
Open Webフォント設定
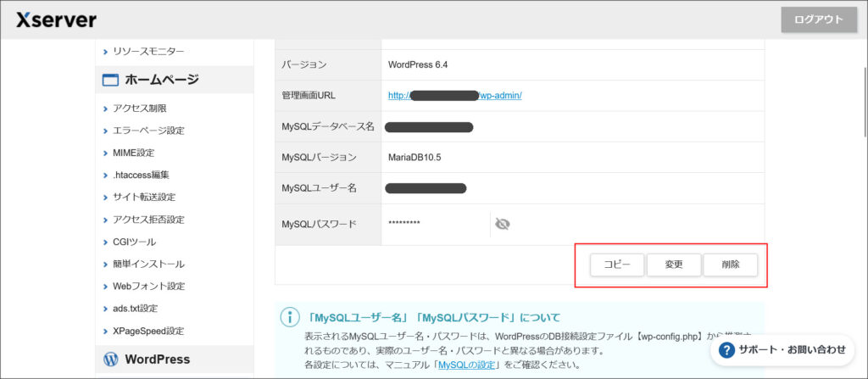[148, 287]
